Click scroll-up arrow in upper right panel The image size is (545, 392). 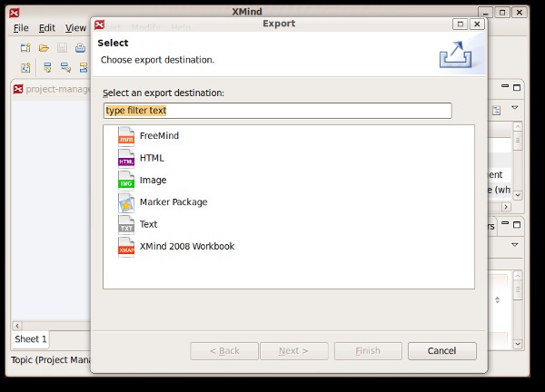(518, 127)
